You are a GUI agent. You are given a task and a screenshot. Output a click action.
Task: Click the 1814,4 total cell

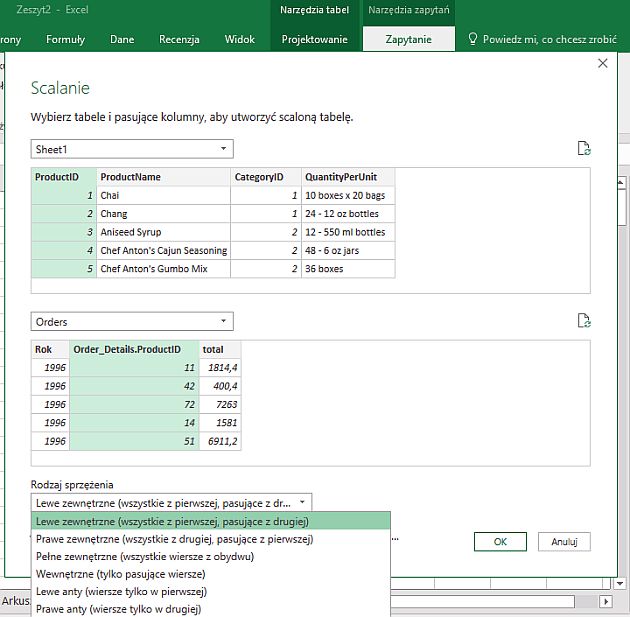click(x=220, y=367)
